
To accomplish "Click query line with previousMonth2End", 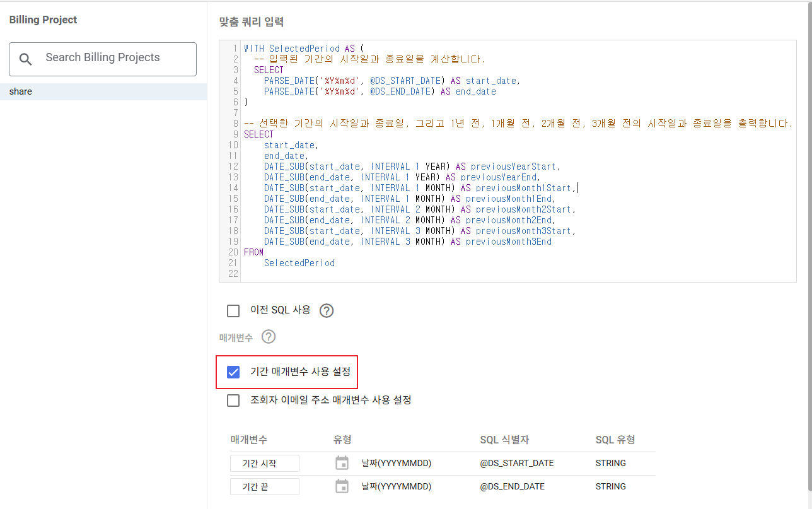I will click(410, 220).
